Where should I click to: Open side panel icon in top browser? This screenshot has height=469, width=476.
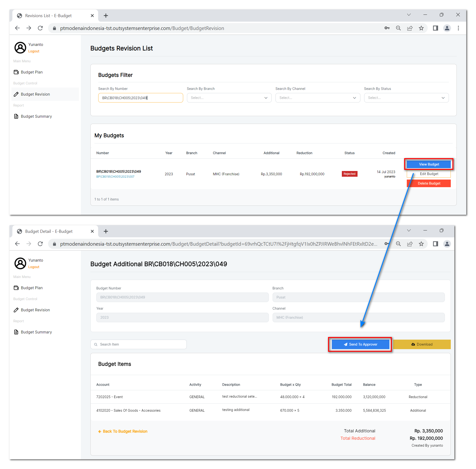pyautogui.click(x=435, y=28)
